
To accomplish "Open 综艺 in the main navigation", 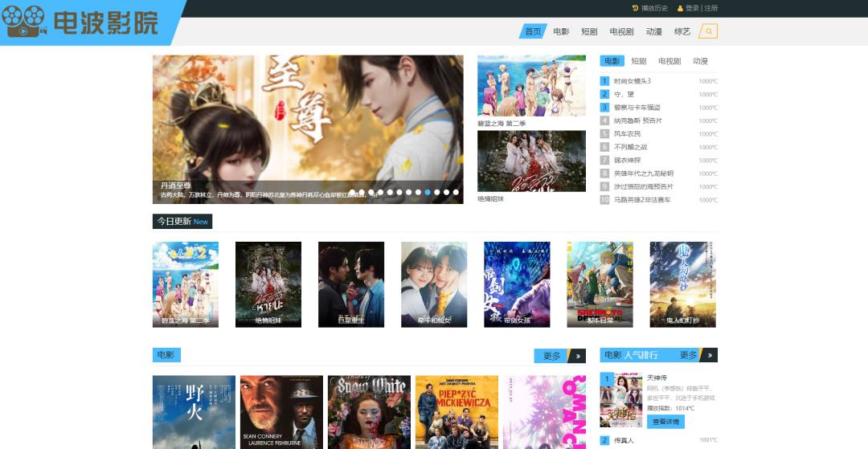I will [682, 31].
